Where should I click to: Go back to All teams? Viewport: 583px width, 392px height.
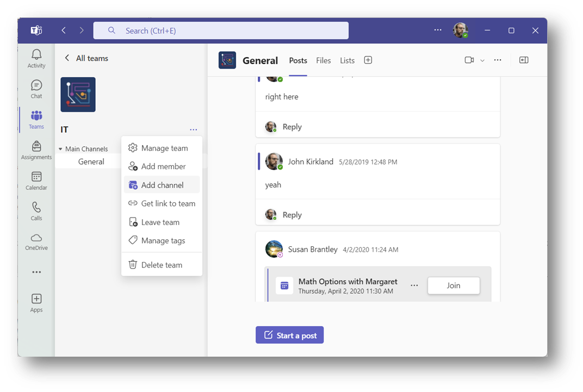(x=86, y=58)
